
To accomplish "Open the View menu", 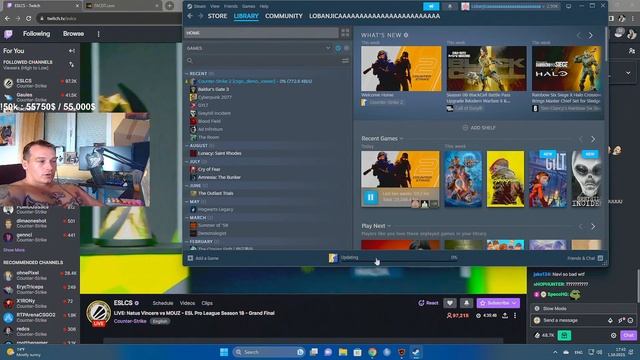I will pos(215,6).
